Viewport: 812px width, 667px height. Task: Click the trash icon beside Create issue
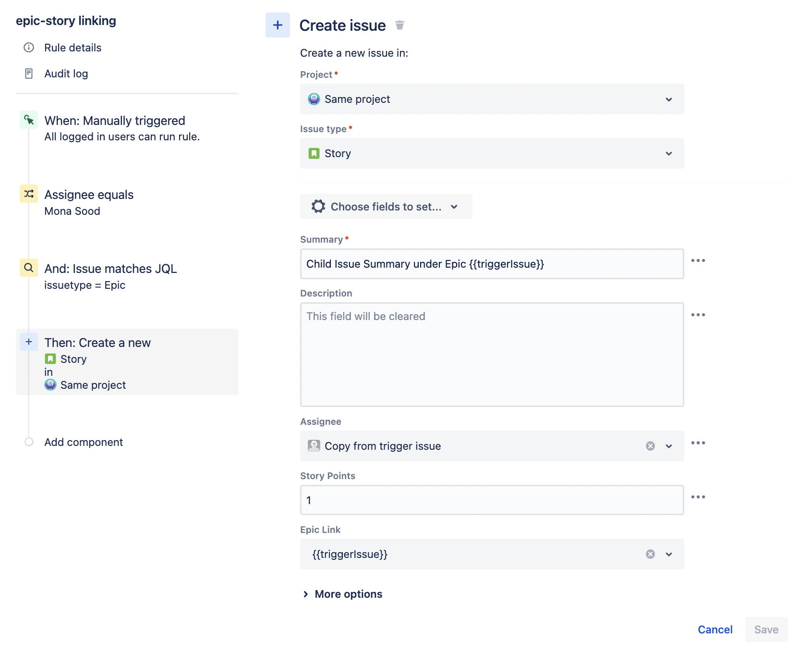(x=400, y=25)
